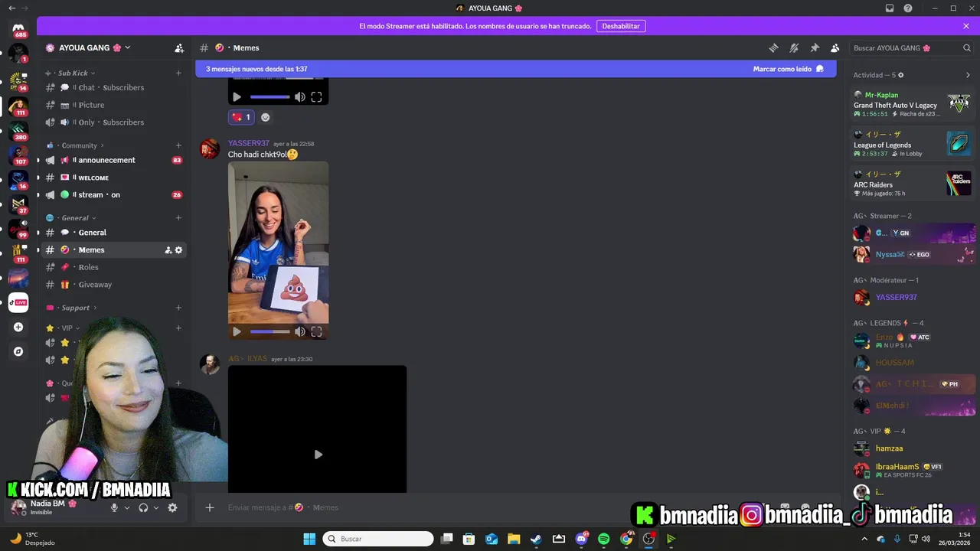Image resolution: width=980 pixels, height=551 pixels.
Task: Add channel plus in Sub Kick category
Action: [178, 73]
